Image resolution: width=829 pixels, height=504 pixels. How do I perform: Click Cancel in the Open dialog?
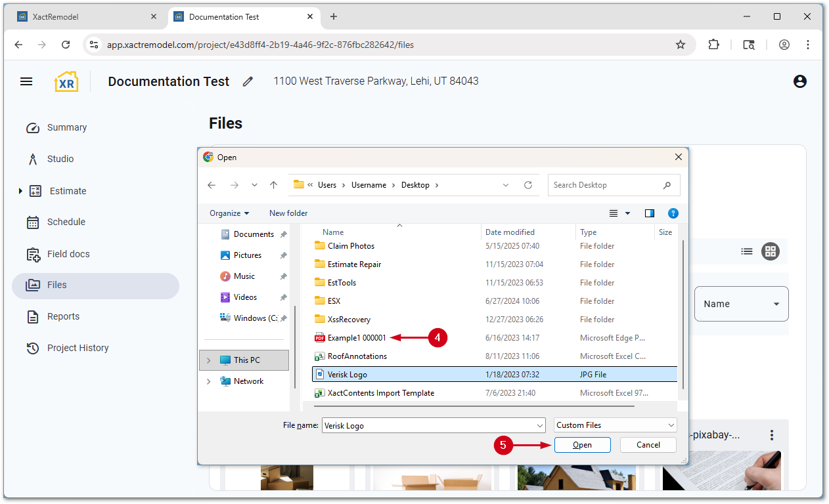[x=648, y=445]
